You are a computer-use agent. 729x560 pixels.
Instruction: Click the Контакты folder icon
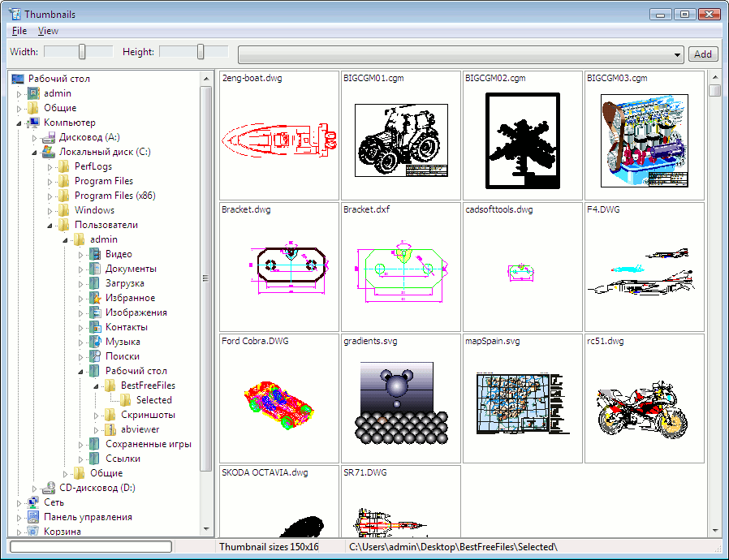(x=95, y=327)
